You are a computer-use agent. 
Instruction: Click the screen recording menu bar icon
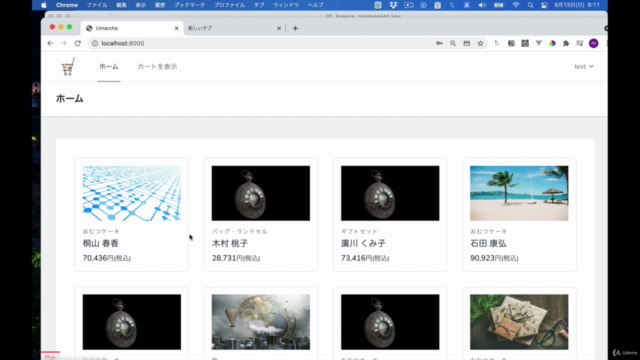[409, 5]
